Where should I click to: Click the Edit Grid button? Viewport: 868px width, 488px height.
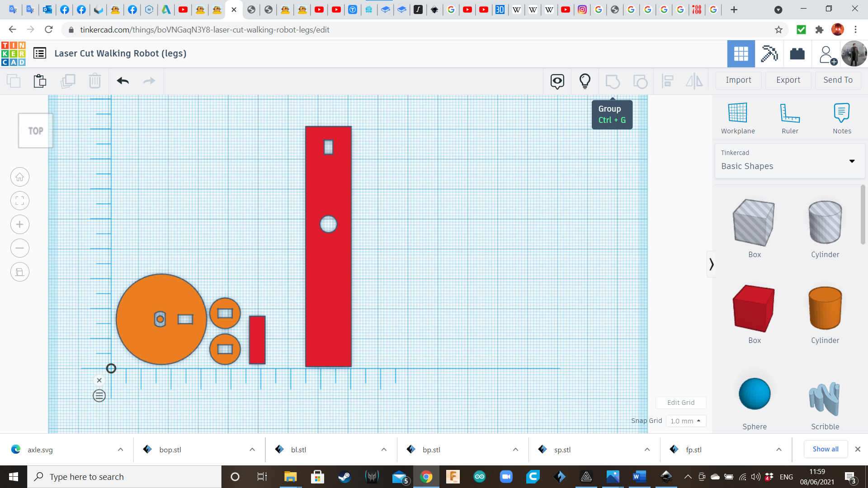point(680,402)
